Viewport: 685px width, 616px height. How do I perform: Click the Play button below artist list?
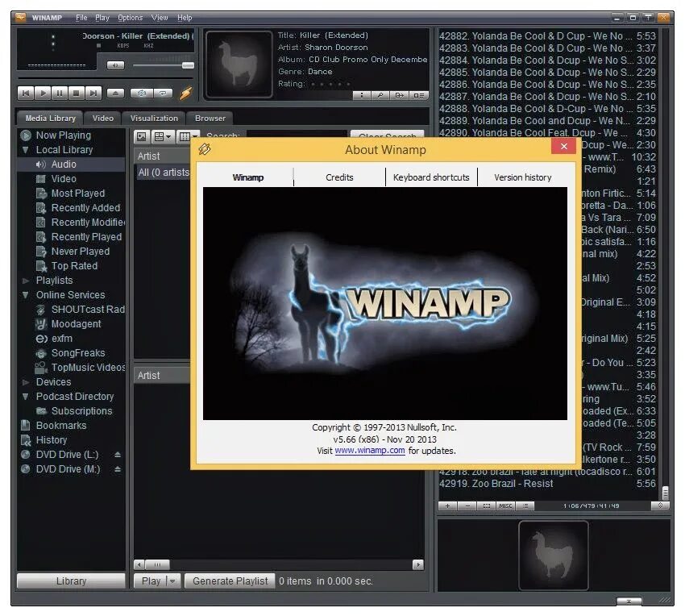click(x=151, y=581)
